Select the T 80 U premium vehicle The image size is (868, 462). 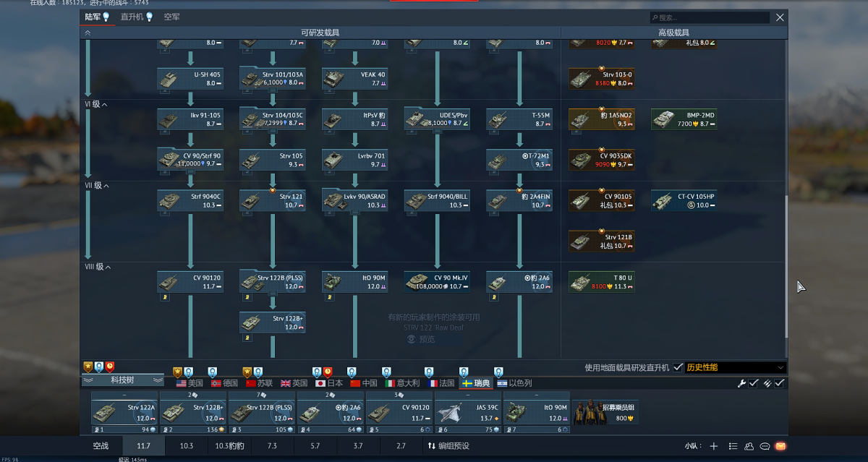pyautogui.click(x=602, y=281)
